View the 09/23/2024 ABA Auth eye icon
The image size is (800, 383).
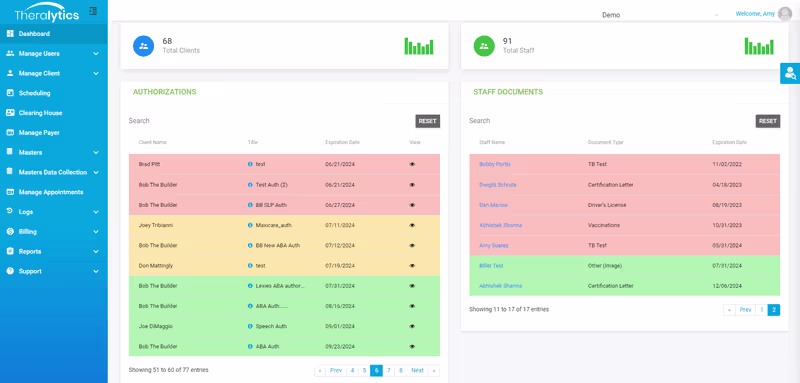pos(412,346)
